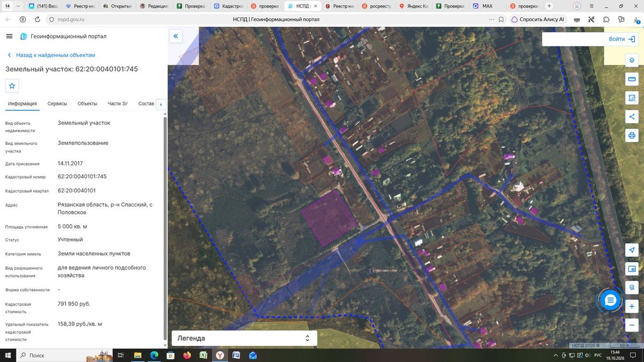Switch to the MAX browser tab

pos(487,6)
